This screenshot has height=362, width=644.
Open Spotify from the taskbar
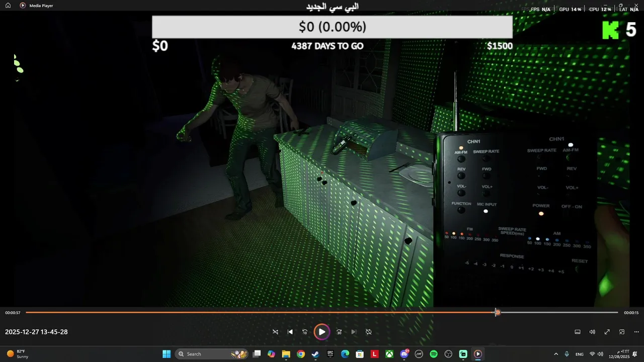pyautogui.click(x=434, y=354)
